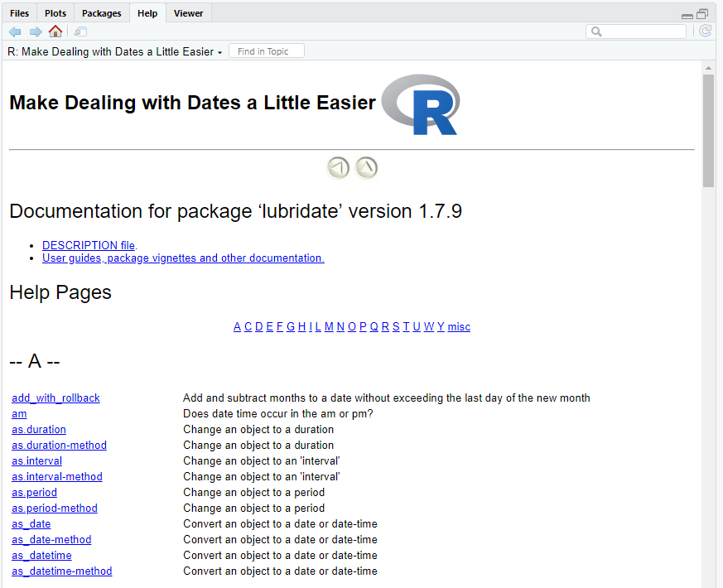Minimize the help pane
This screenshot has height=588, width=723.
tap(687, 16)
